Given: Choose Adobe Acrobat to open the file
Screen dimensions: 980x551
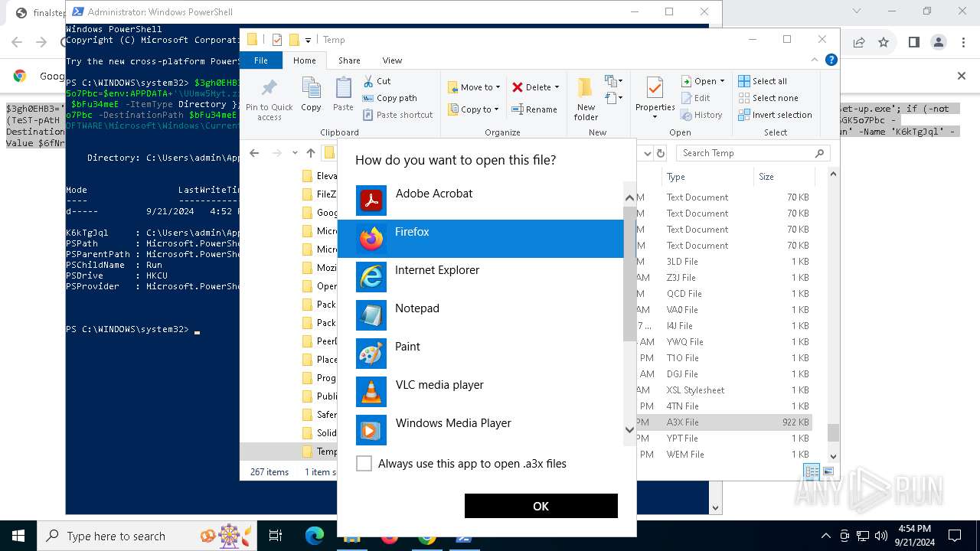Looking at the screenshot, I should click(x=481, y=201).
